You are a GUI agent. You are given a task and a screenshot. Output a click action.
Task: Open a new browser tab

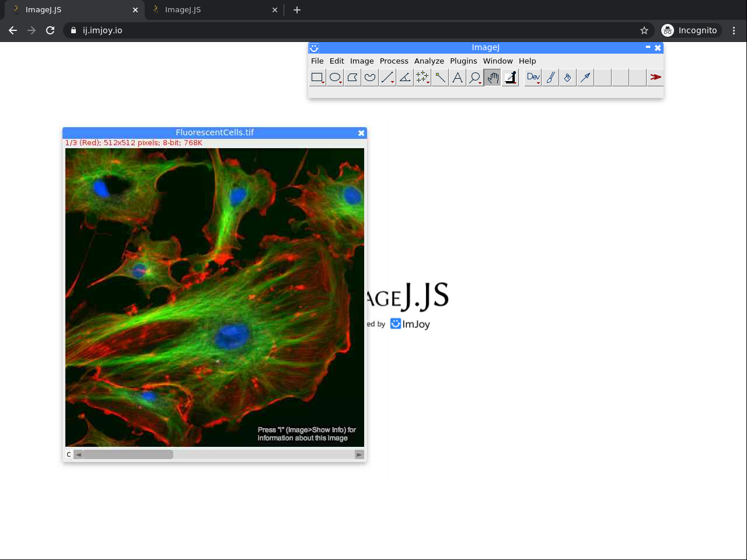(297, 10)
